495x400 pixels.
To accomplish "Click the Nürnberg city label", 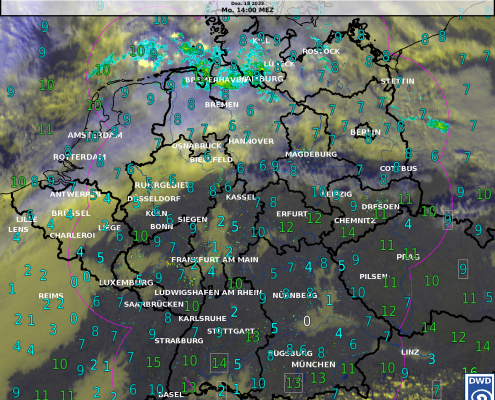I will pyautogui.click(x=295, y=296).
